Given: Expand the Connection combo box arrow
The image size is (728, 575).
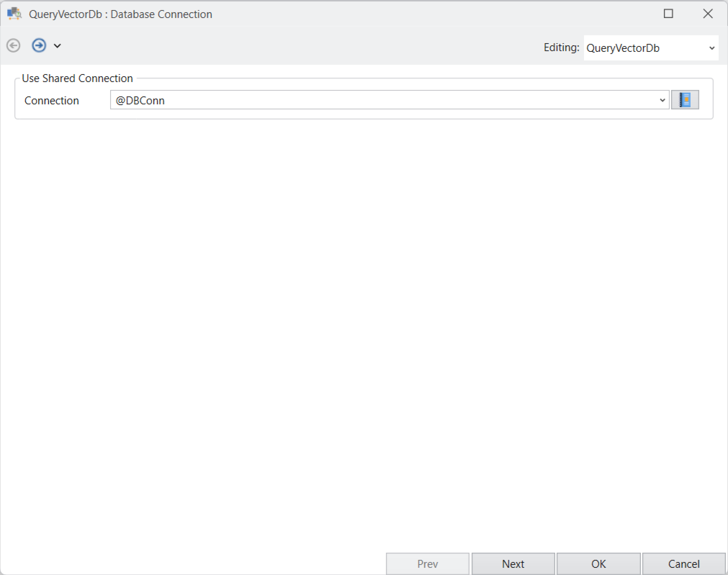Looking at the screenshot, I should pyautogui.click(x=662, y=100).
